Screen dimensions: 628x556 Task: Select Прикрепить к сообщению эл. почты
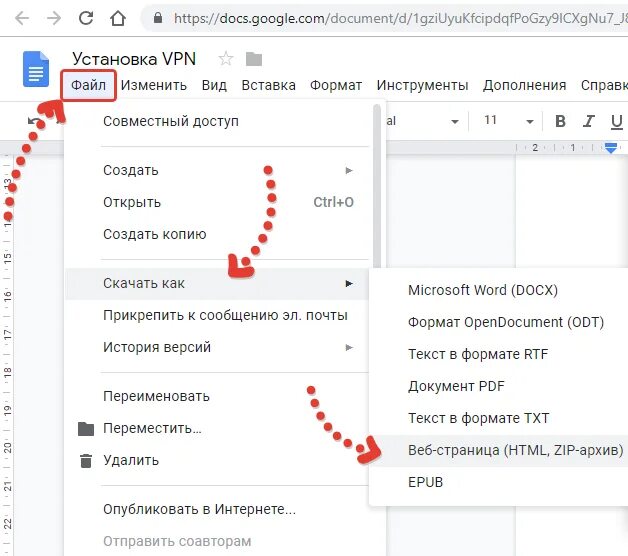coord(217,315)
